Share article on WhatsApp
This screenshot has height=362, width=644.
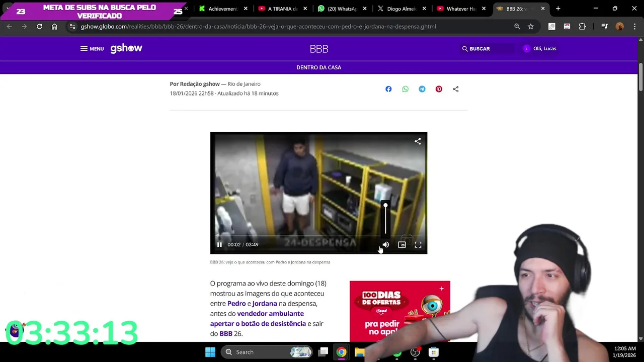click(406, 89)
